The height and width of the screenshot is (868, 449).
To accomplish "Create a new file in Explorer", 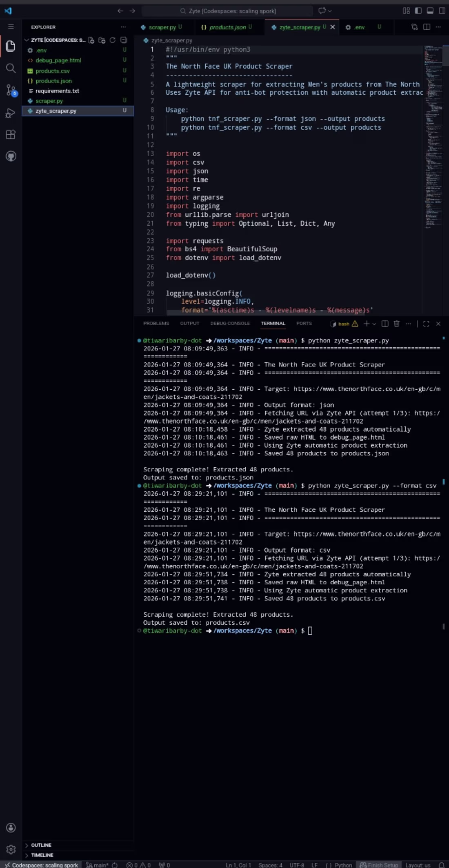I will [x=91, y=40].
